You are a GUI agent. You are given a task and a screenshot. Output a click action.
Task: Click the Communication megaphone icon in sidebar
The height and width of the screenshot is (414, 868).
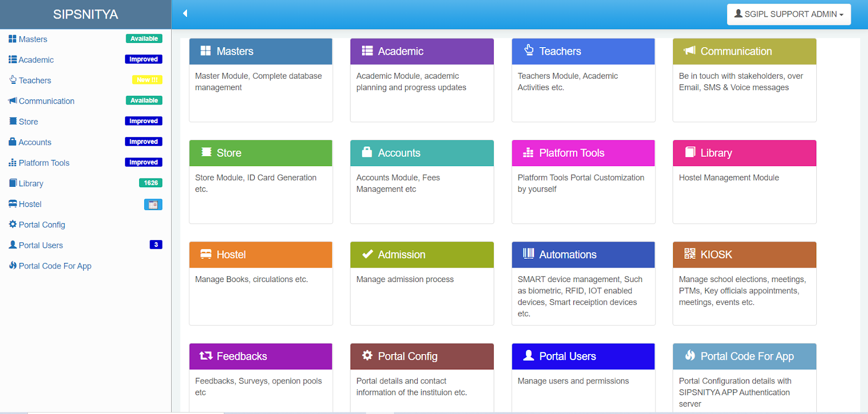[12, 100]
